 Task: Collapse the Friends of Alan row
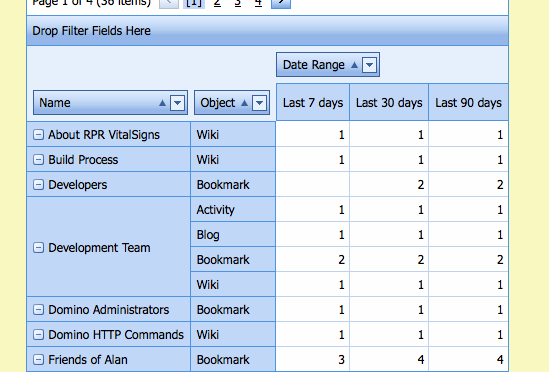(38, 360)
